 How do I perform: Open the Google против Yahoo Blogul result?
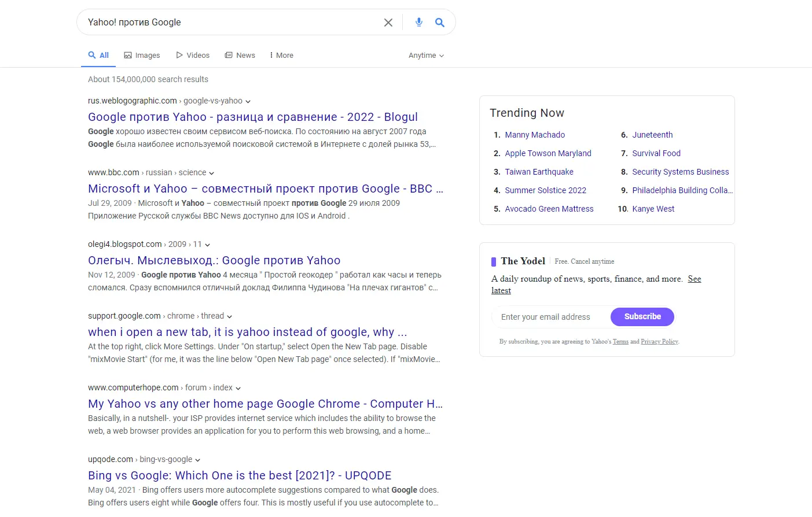(253, 117)
